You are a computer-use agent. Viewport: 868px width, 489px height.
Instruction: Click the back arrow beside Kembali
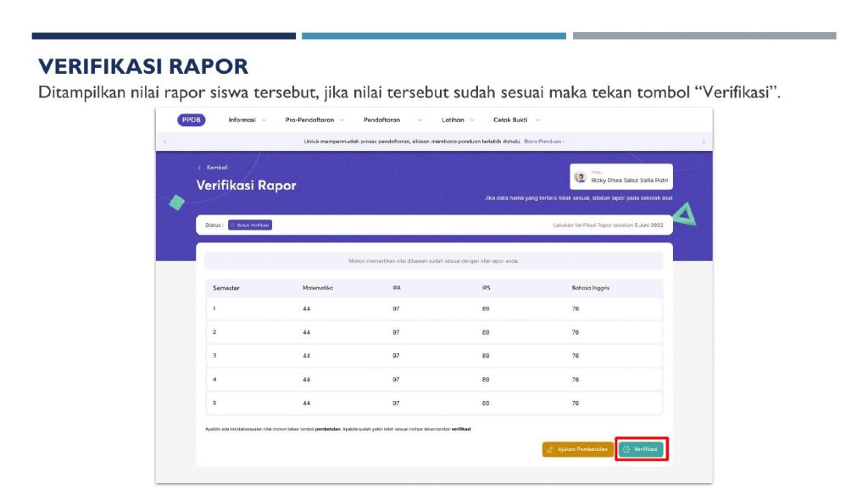(x=199, y=168)
